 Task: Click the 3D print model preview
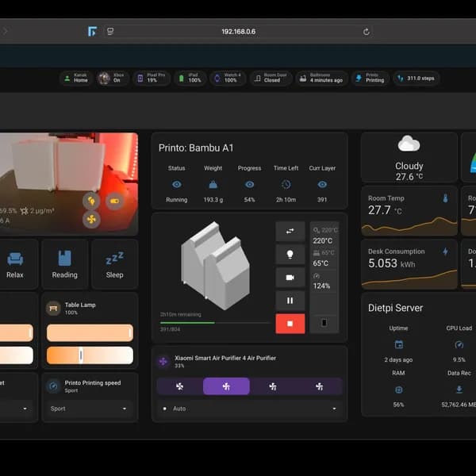215,266
